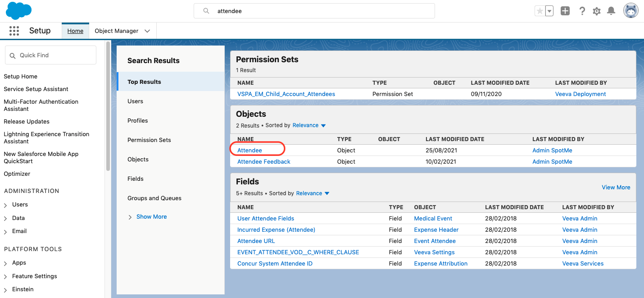644x298 pixels.
Task: Open the Attendee object link
Action: click(249, 150)
